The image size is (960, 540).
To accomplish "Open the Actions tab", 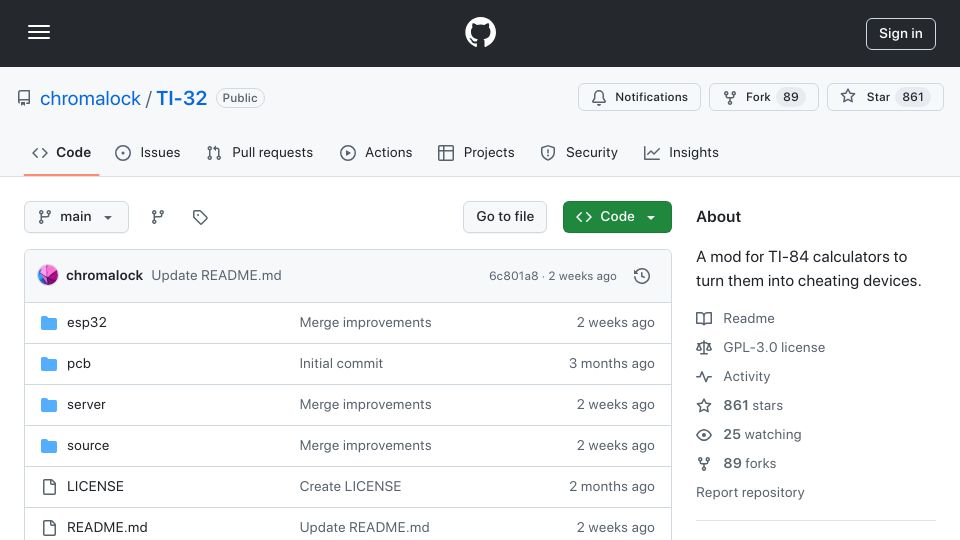I will [376, 152].
